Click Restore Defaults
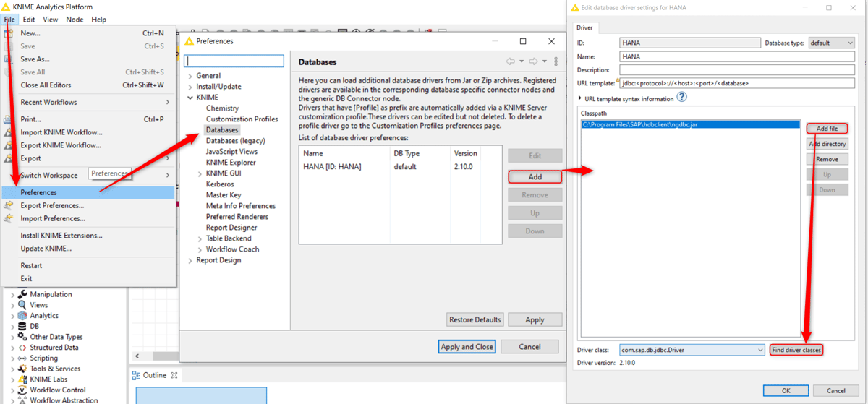This screenshot has width=868, height=404. 475,319
